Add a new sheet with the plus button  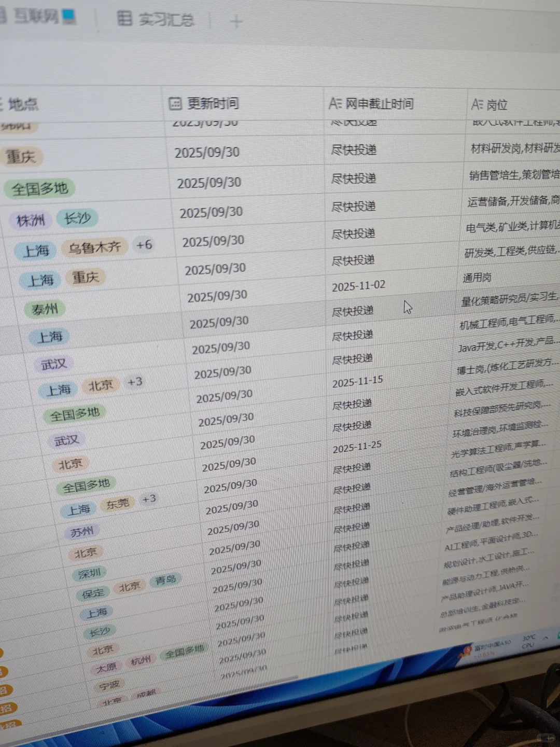click(236, 21)
